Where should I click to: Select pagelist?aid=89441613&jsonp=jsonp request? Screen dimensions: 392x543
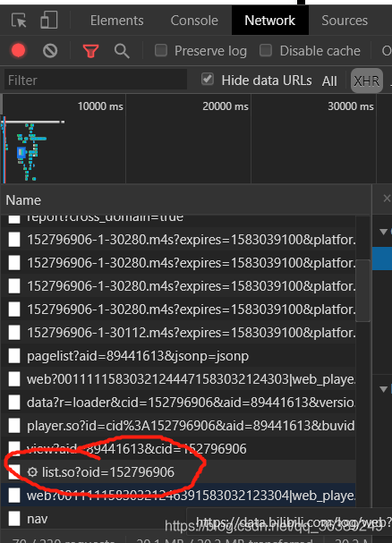coord(178,356)
